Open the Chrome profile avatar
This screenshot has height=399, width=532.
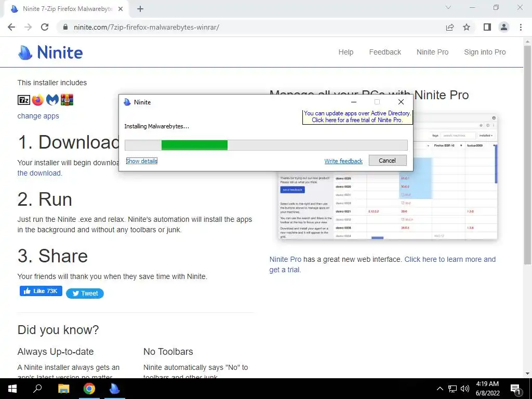point(504,27)
